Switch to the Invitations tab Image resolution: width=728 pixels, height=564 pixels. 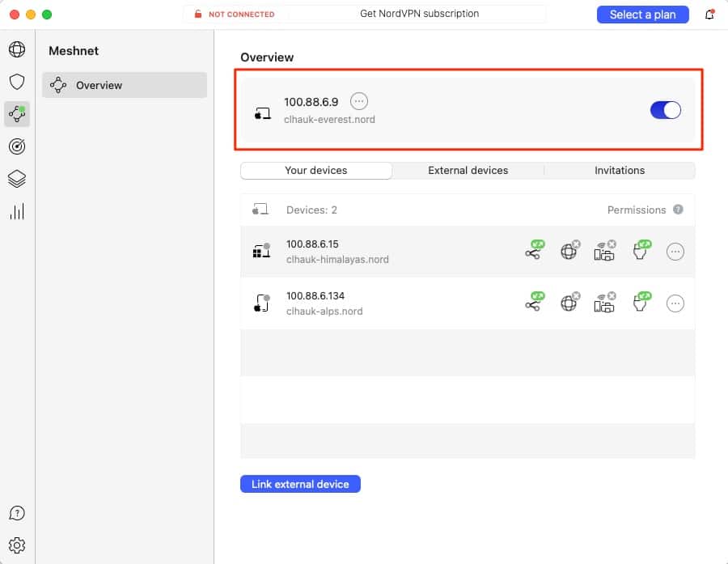coord(619,171)
